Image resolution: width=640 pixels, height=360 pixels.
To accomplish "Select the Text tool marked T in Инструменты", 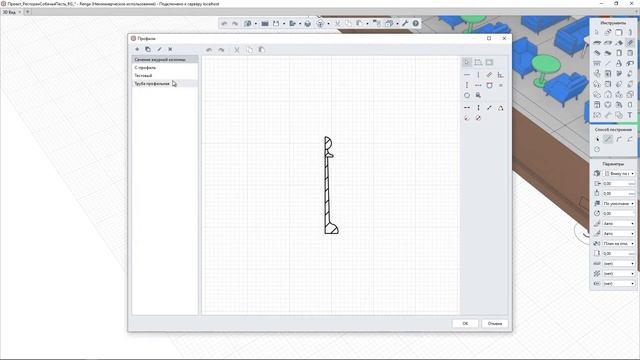I will click(630, 115).
